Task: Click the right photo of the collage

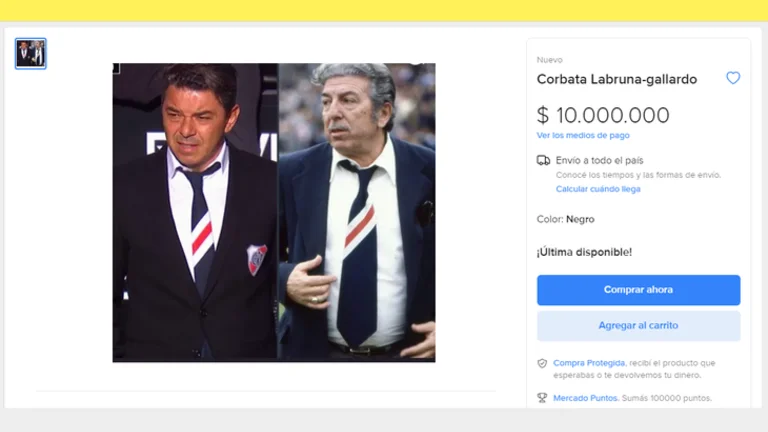Action: coord(357,213)
